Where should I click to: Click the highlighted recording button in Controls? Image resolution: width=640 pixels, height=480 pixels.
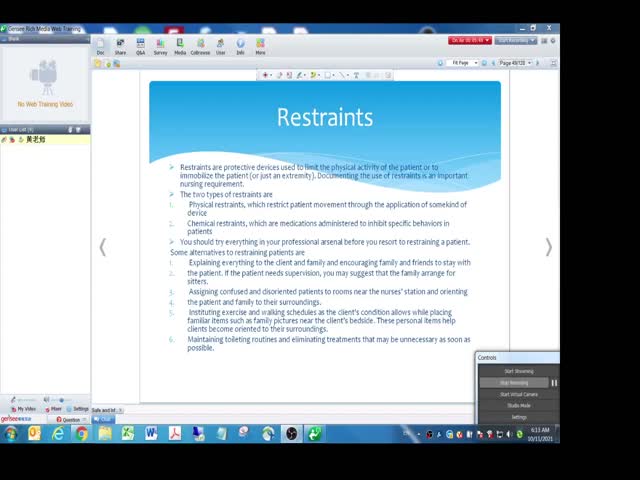(514, 383)
